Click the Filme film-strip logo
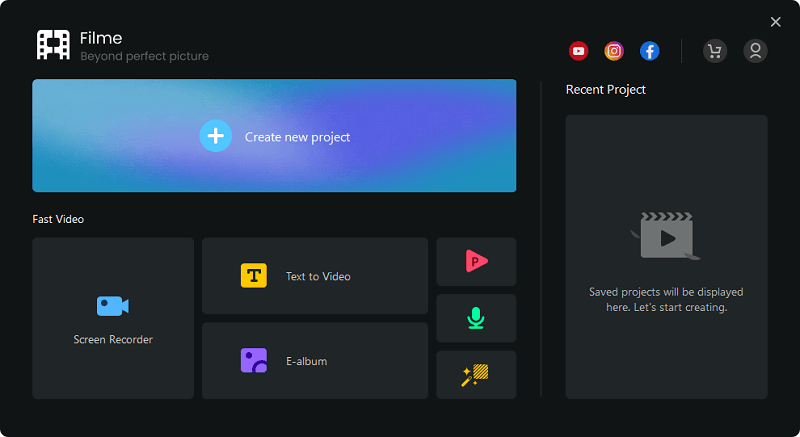This screenshot has height=437, width=800. [53, 45]
